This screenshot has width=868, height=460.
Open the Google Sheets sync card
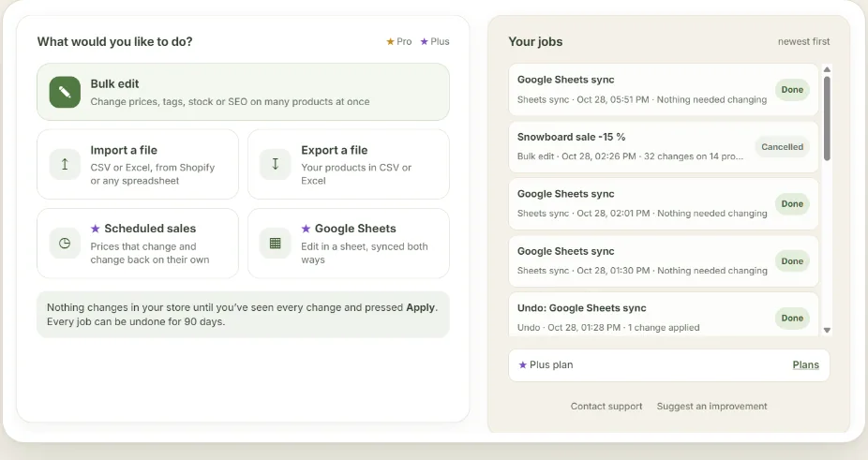[348, 243]
